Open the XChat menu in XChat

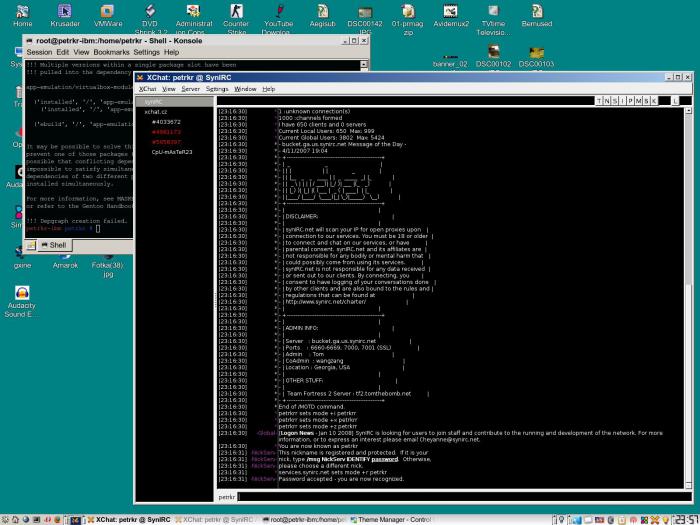(x=147, y=89)
